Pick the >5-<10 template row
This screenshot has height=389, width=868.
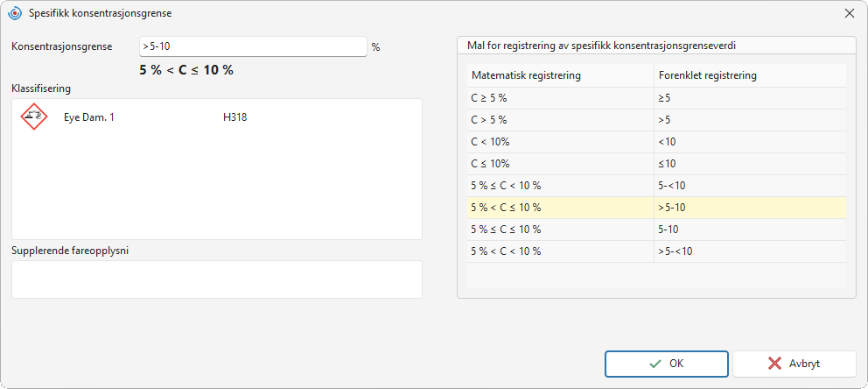(x=656, y=251)
